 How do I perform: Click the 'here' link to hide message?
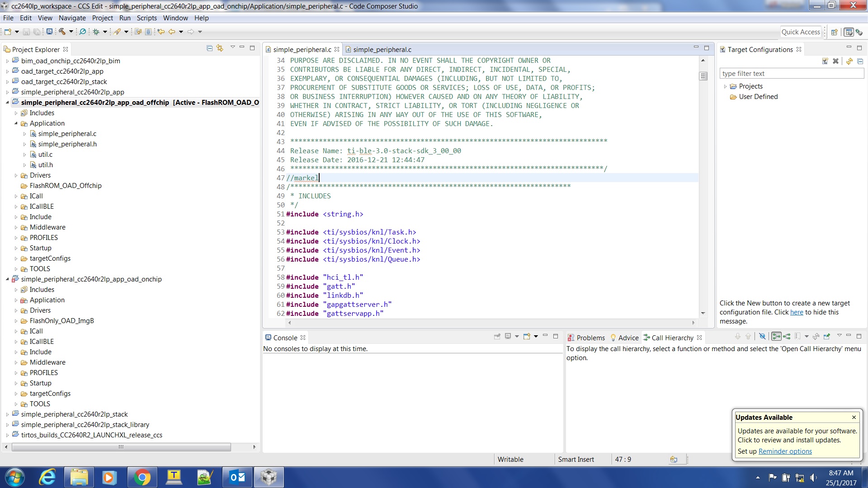[x=796, y=312]
